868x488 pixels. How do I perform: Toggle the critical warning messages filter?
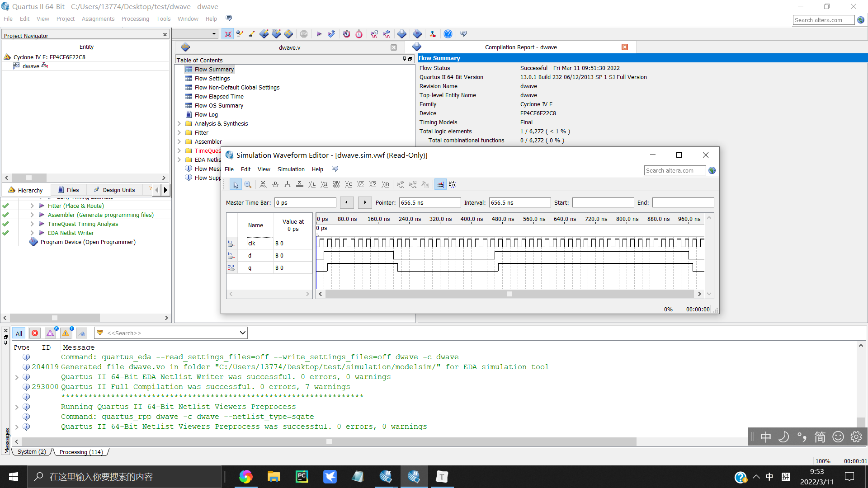click(x=51, y=333)
